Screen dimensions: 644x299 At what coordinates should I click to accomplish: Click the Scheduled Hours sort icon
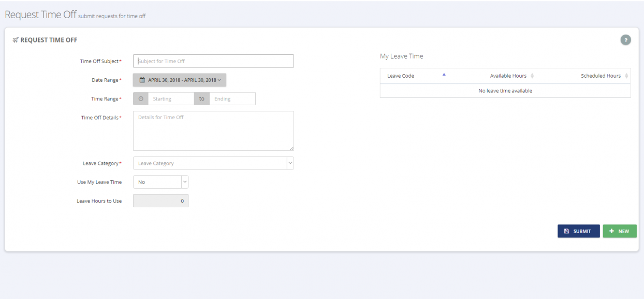point(626,76)
